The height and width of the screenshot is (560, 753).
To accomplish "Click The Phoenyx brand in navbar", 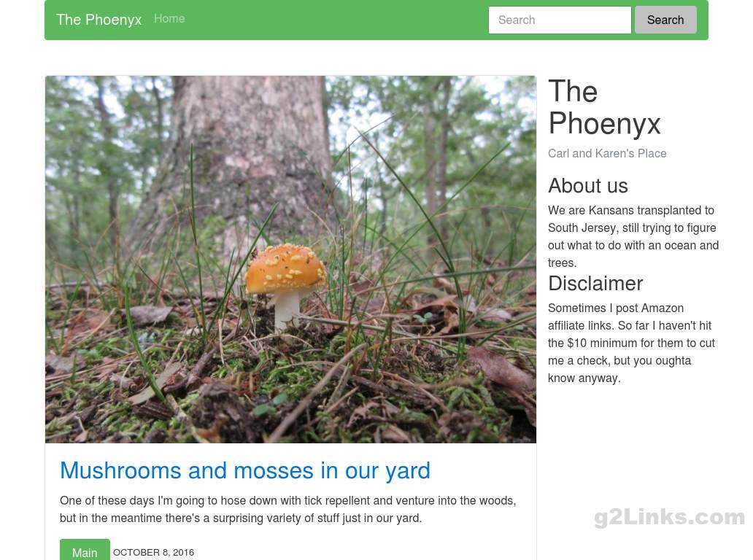I will pyautogui.click(x=99, y=20).
